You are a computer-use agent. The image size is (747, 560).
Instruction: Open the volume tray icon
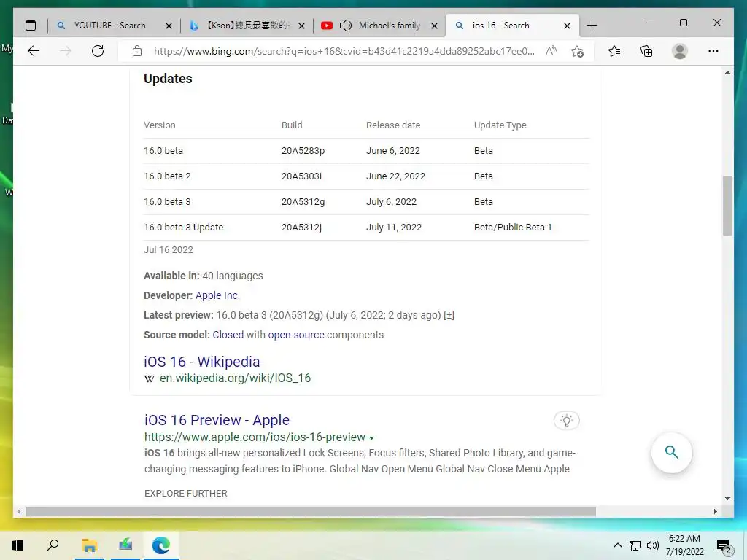(x=653, y=545)
